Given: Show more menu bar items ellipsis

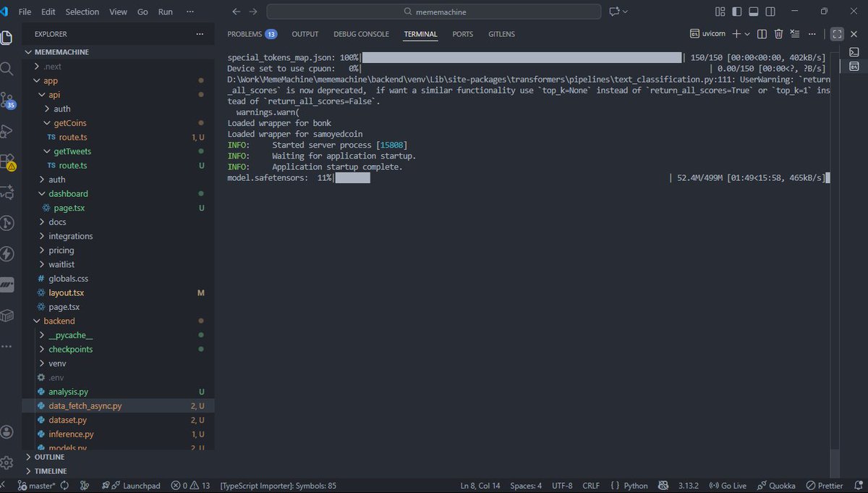Looking at the screenshot, I should [190, 12].
